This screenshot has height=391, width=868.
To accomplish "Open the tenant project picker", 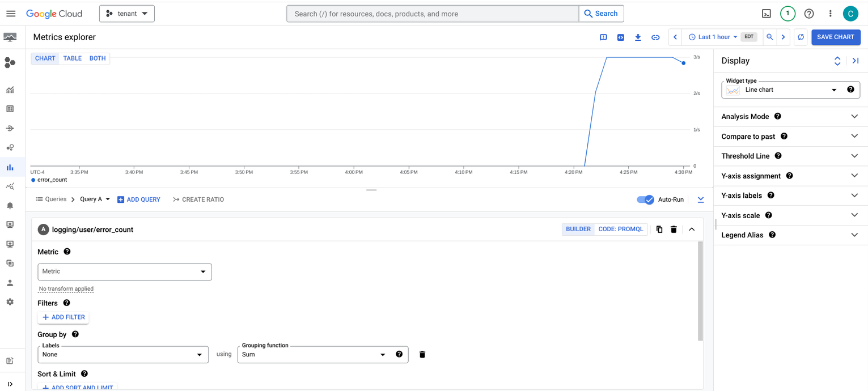I will [x=127, y=14].
